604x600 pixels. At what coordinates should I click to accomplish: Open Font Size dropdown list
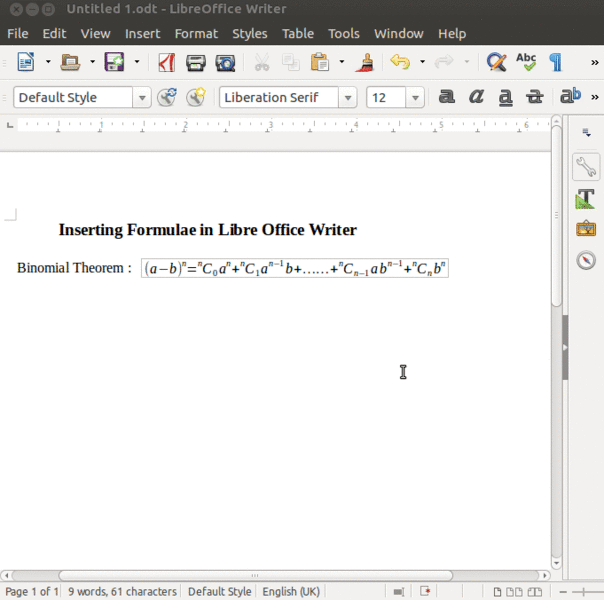click(415, 97)
